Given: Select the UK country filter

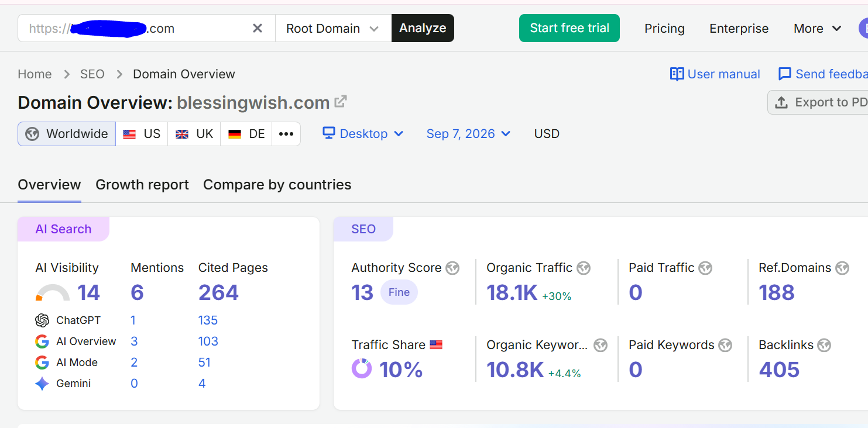Looking at the screenshot, I should click(194, 134).
